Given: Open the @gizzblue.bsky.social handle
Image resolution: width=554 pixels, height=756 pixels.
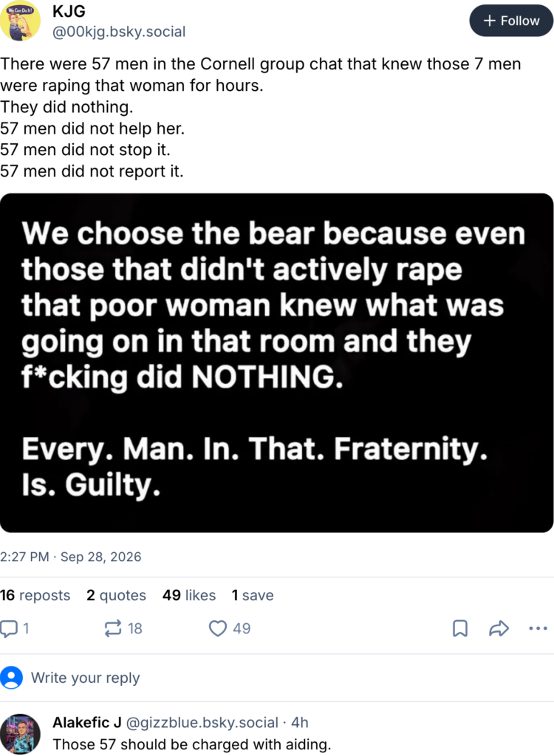Looking at the screenshot, I should [202, 723].
